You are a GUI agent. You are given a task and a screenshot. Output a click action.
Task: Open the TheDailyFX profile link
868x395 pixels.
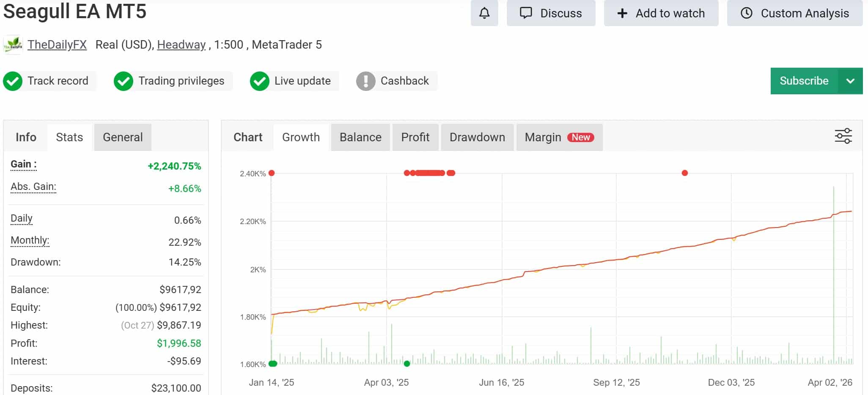[57, 45]
